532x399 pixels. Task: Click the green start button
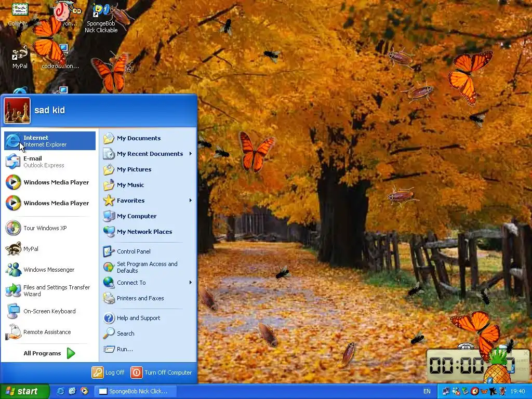(x=24, y=391)
